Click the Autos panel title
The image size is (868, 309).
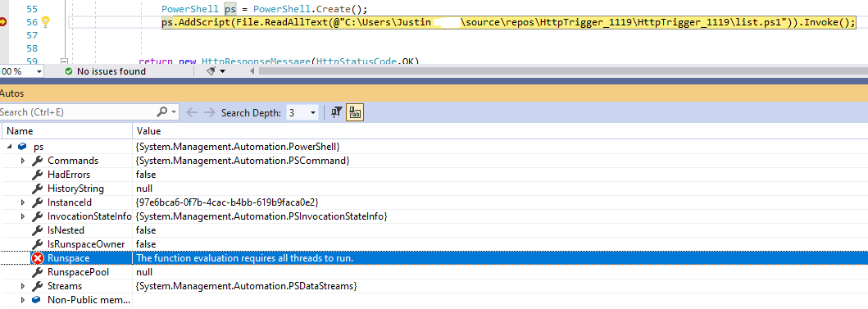(11, 93)
